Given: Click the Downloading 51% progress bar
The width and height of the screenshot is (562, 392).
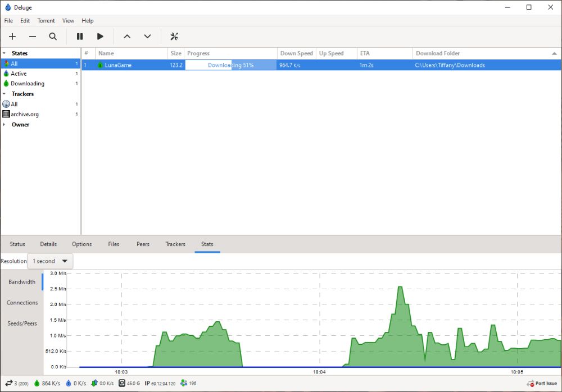Looking at the screenshot, I should 230,65.
